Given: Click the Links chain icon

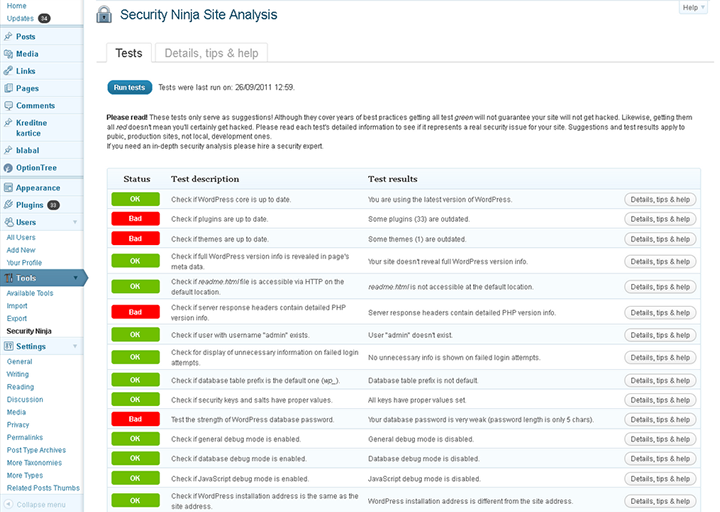Looking at the screenshot, I should click(x=8, y=71).
